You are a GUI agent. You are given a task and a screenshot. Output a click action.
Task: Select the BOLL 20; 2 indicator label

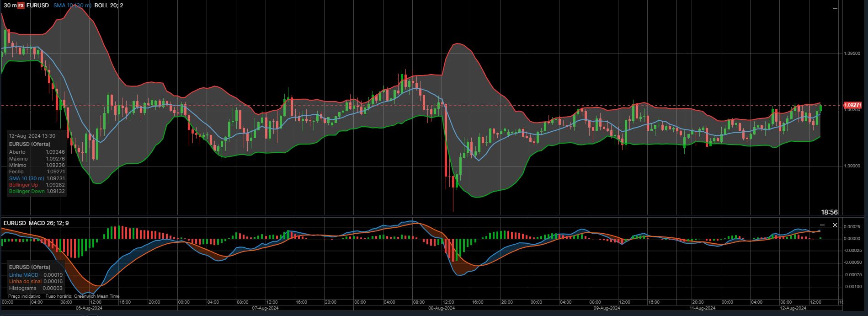108,5
